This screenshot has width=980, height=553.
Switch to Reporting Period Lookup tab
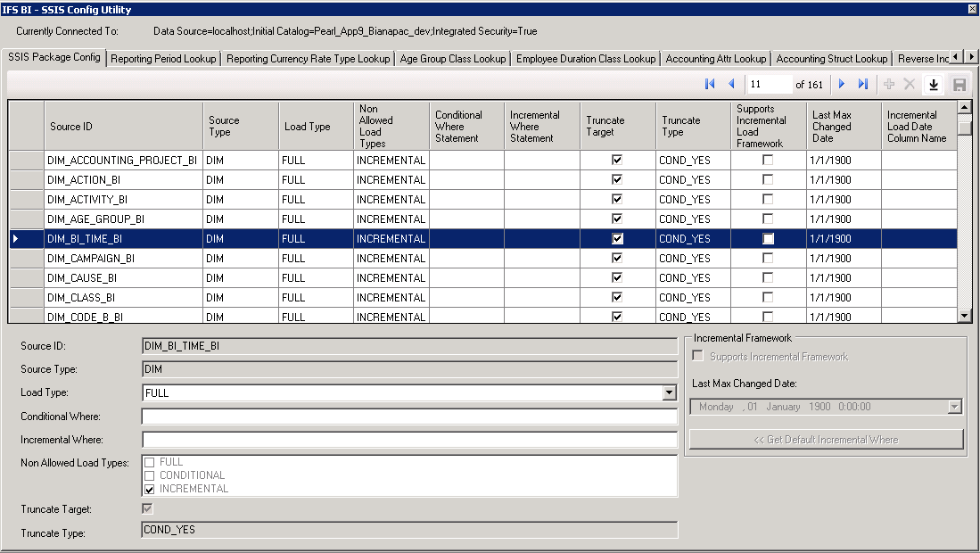(163, 59)
